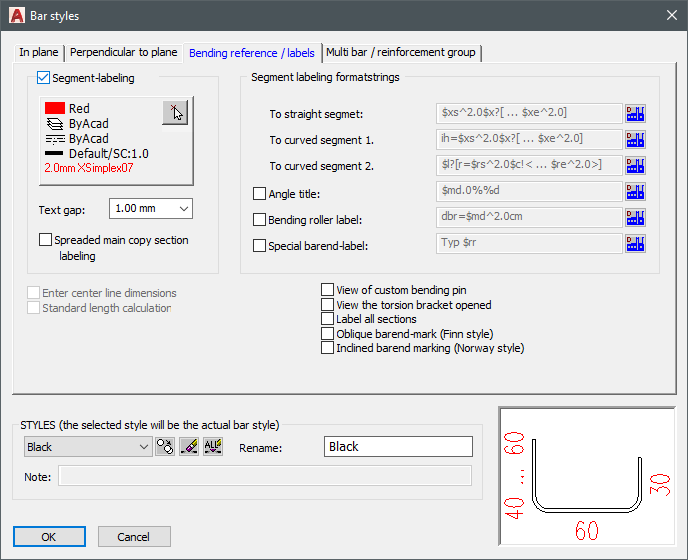Image resolution: width=688 pixels, height=560 pixels.
Task: Click the pick text properties cursor button
Action: pyautogui.click(x=175, y=112)
